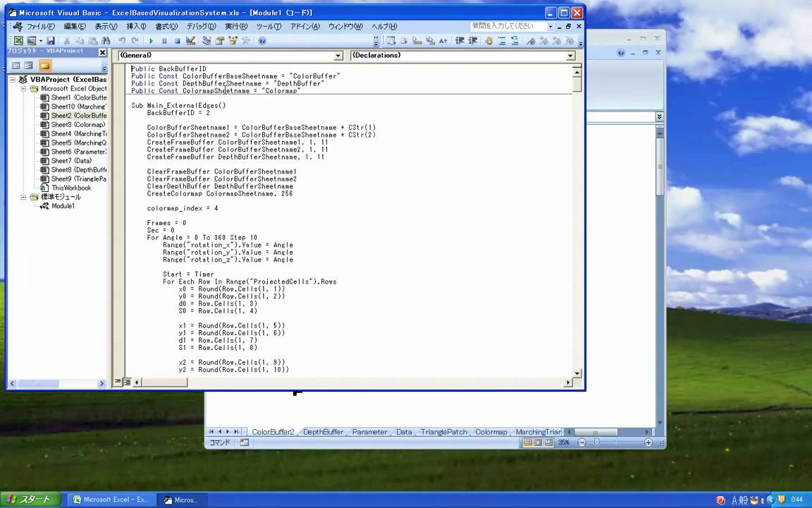812x508 pixels.
Task: Select Sheet7 (Data) in project tree
Action: coord(71,161)
